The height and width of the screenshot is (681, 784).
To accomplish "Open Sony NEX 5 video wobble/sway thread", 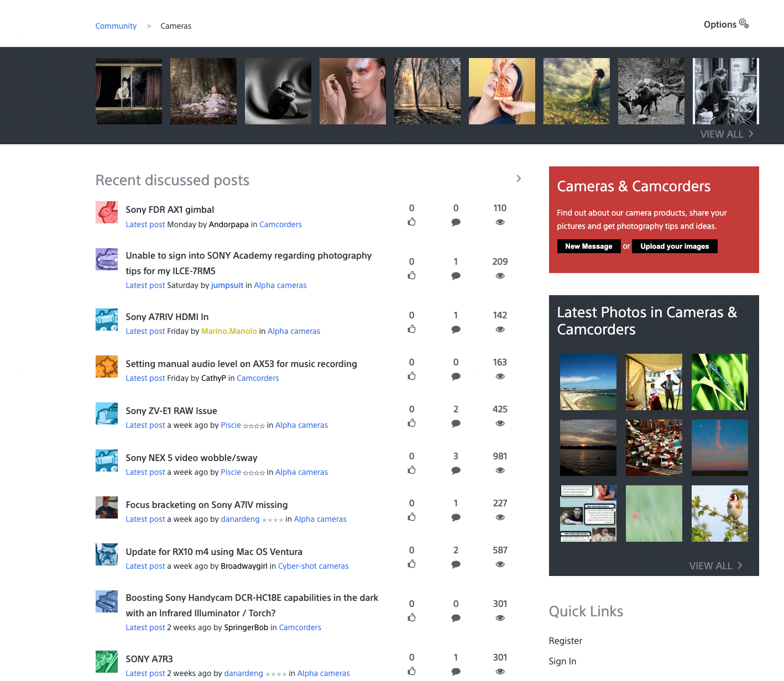I will pyautogui.click(x=191, y=458).
